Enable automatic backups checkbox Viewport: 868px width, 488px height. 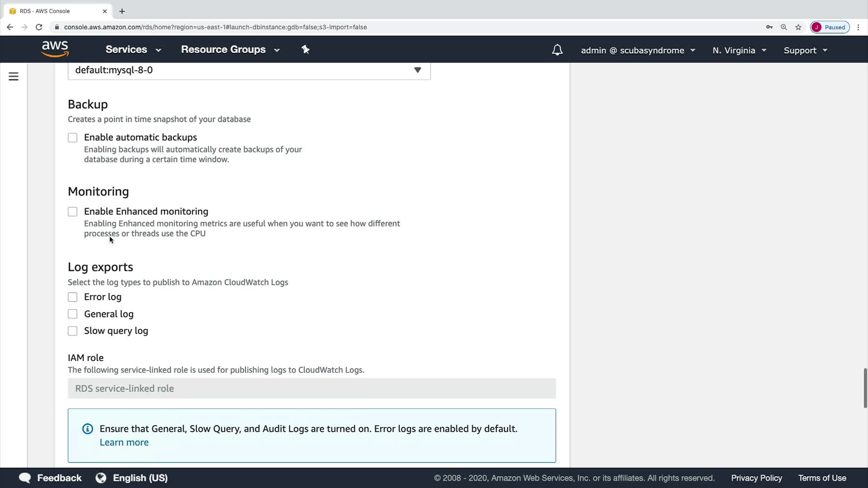click(73, 138)
